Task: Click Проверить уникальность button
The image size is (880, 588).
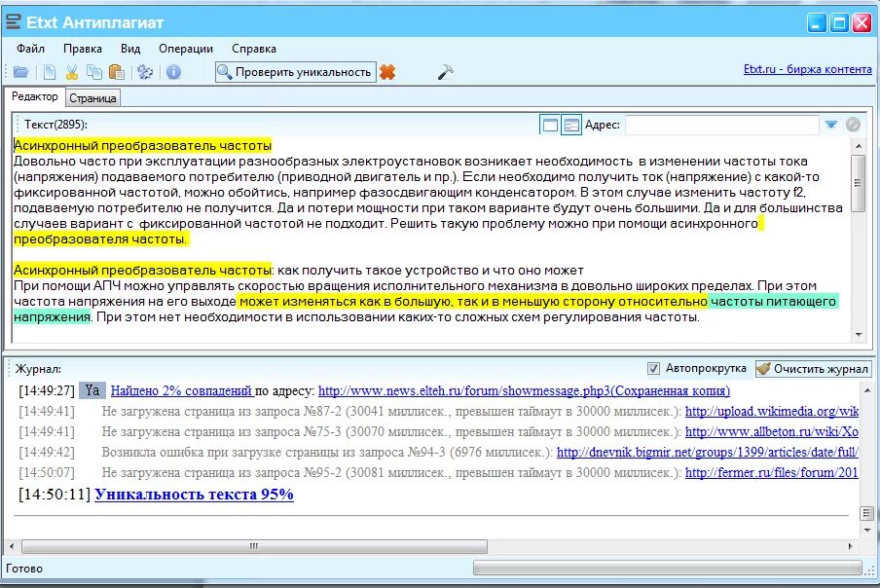Action: pos(295,72)
